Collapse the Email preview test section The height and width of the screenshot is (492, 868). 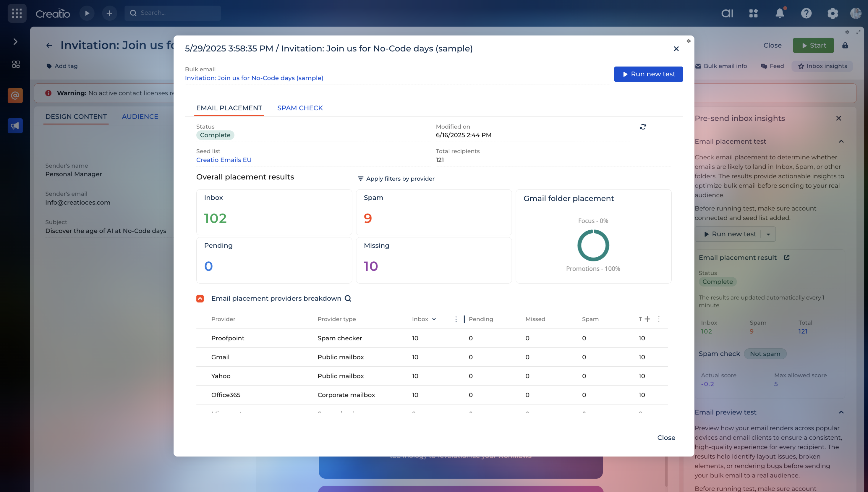click(x=841, y=412)
